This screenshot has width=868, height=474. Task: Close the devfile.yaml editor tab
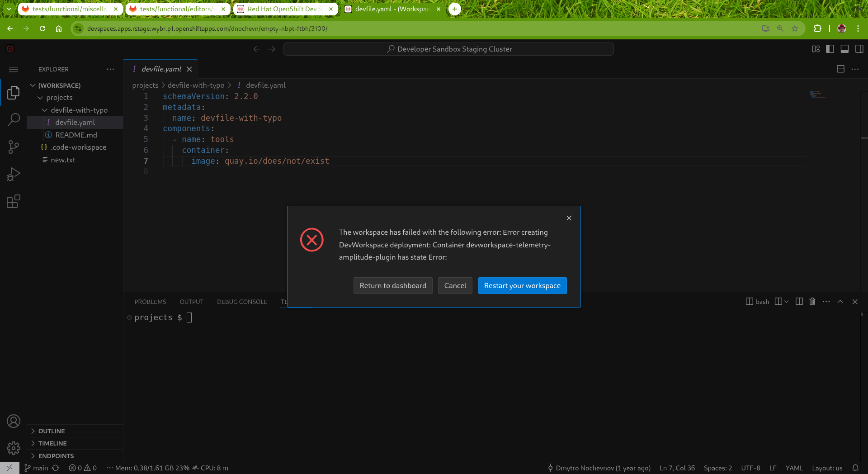coord(189,69)
